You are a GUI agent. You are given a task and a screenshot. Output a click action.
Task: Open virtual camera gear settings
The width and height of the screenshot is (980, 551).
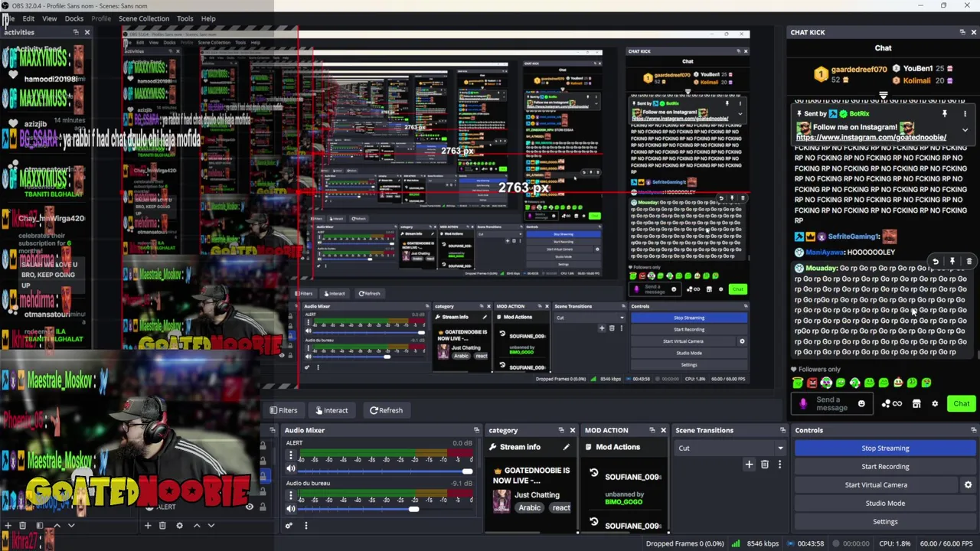click(x=968, y=485)
